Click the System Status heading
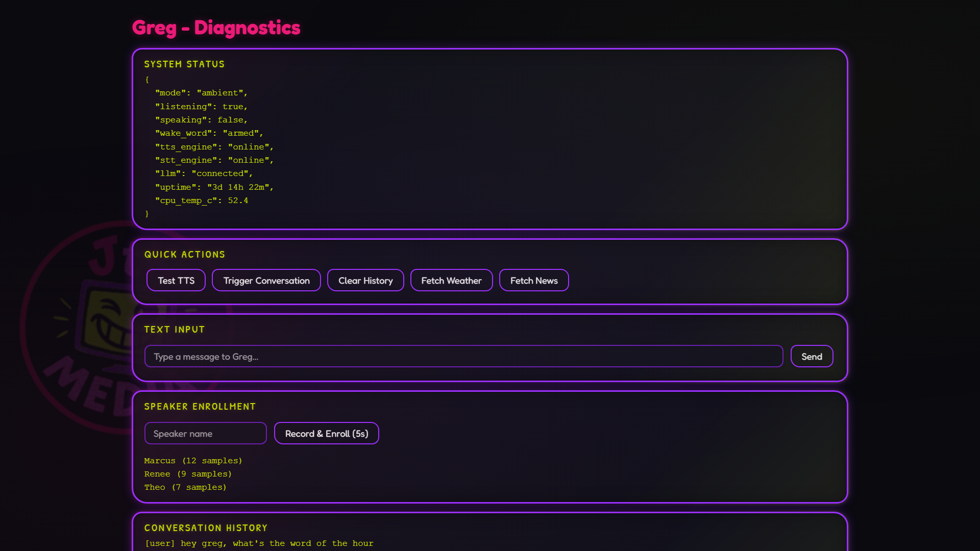The width and height of the screenshot is (980, 551). pyautogui.click(x=184, y=64)
